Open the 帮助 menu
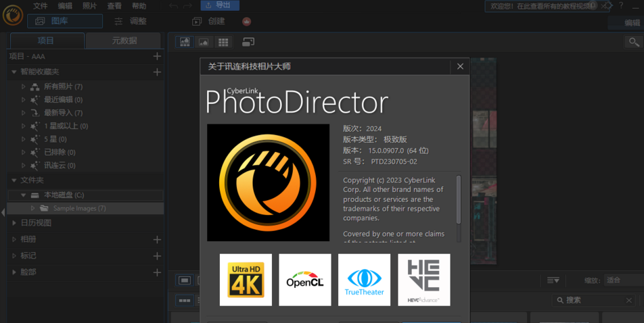Viewport: 644px width, 323px height. pyautogui.click(x=139, y=6)
